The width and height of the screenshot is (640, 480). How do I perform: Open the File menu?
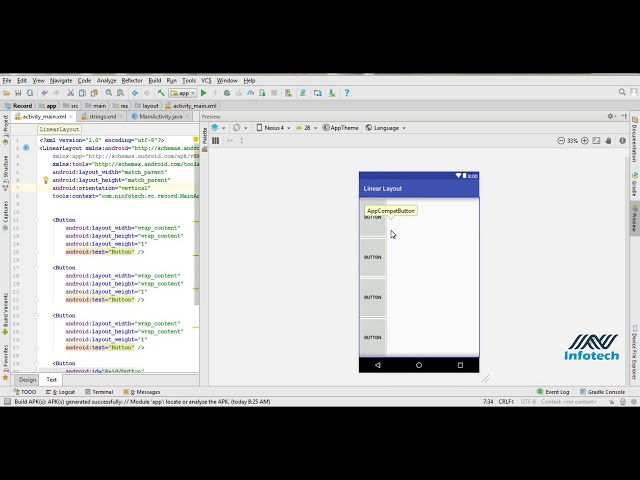click(7, 81)
